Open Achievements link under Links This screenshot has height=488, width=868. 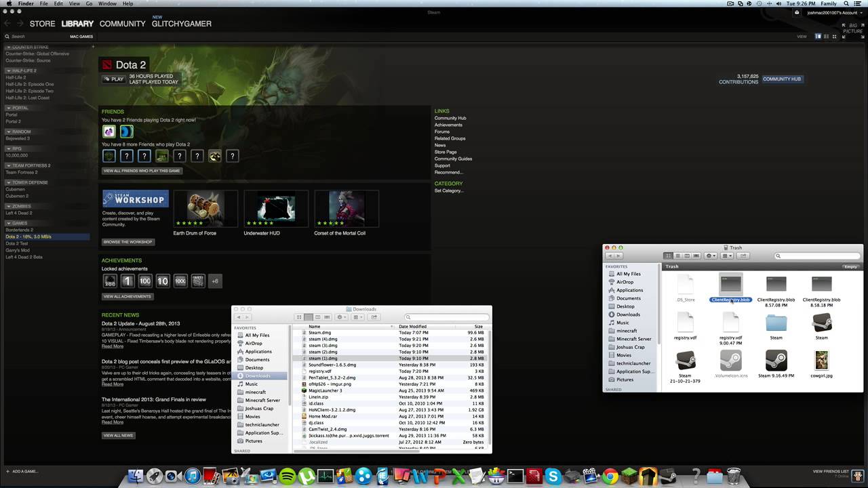[x=448, y=125]
